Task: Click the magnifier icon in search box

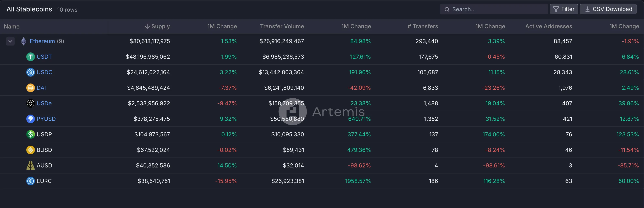Action: [447, 9]
